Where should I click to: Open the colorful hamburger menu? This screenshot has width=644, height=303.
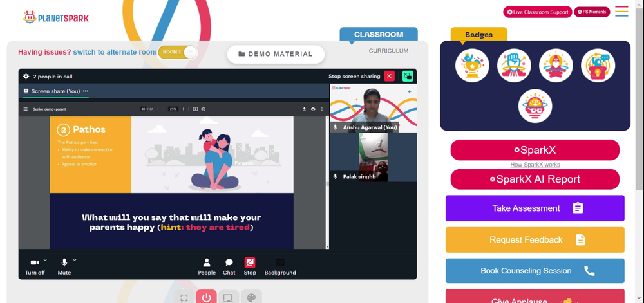pos(622,12)
